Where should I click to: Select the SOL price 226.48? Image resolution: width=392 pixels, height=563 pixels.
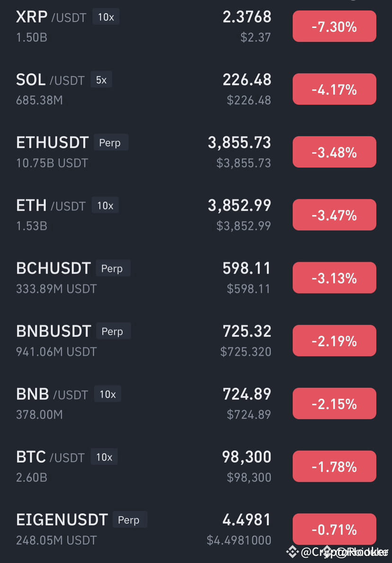(x=247, y=80)
